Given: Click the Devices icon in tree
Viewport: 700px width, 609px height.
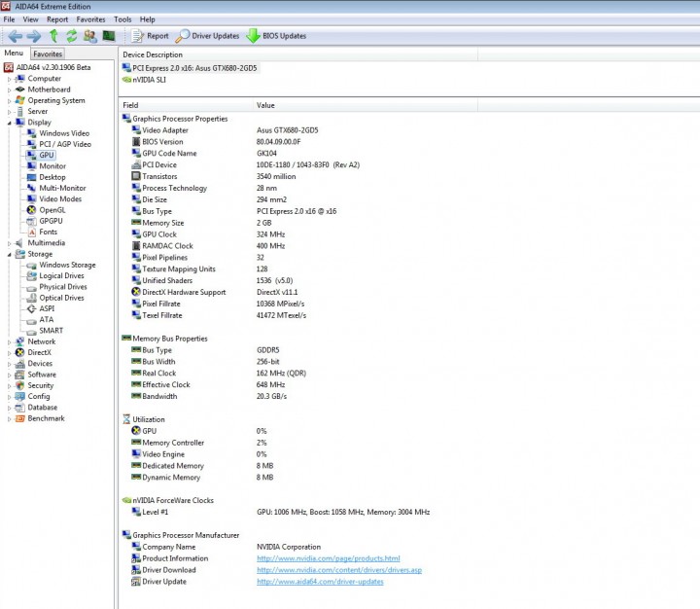Looking at the screenshot, I should [x=19, y=363].
